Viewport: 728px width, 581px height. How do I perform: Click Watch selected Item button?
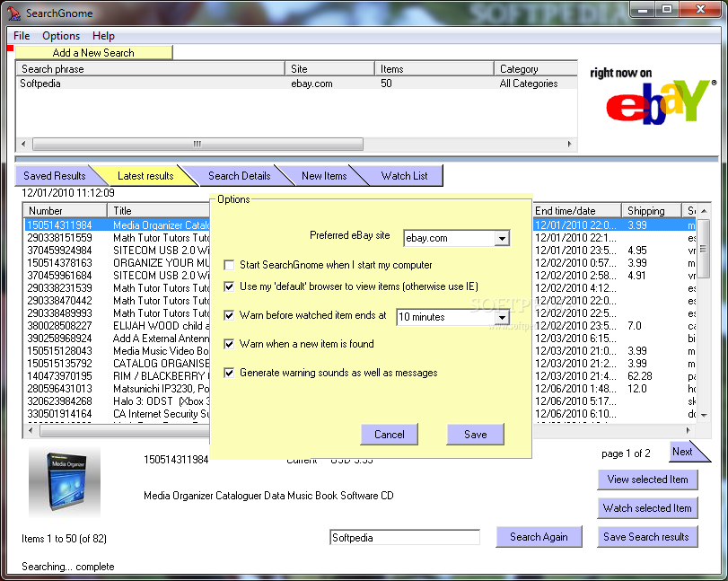coord(648,508)
